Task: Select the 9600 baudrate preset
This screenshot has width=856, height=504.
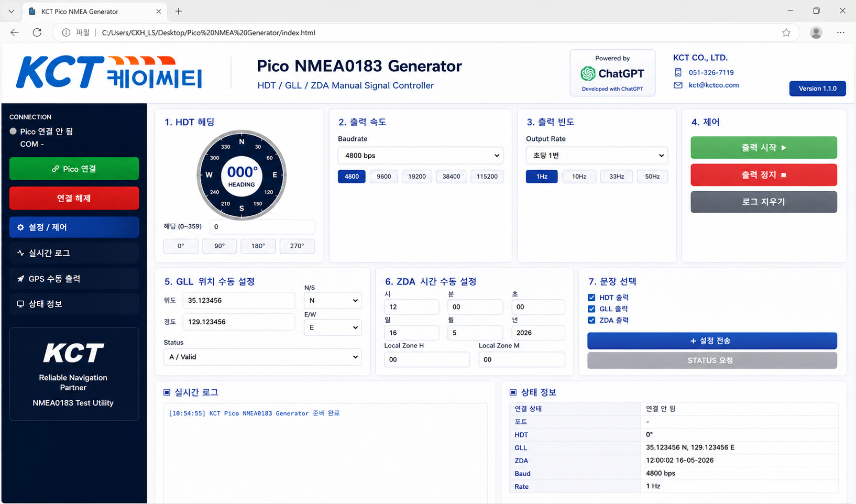Action: click(384, 177)
